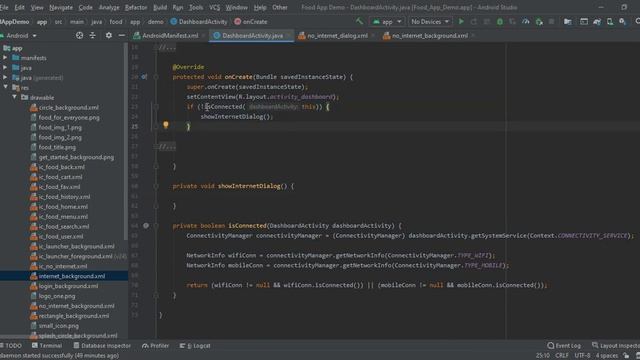
Task: Select logo_one.png file
Action: (x=57, y=296)
